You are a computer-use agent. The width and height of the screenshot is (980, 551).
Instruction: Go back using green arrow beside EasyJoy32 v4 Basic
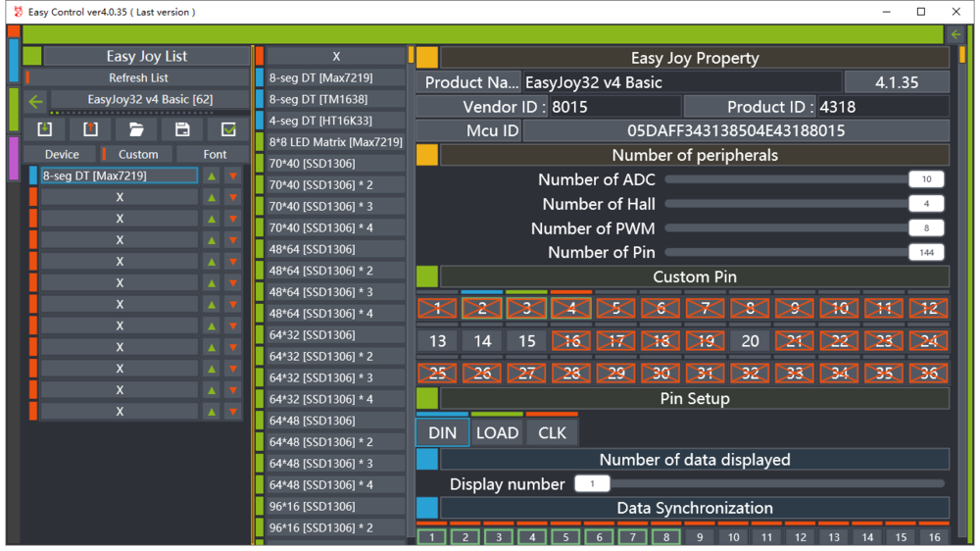(x=36, y=101)
